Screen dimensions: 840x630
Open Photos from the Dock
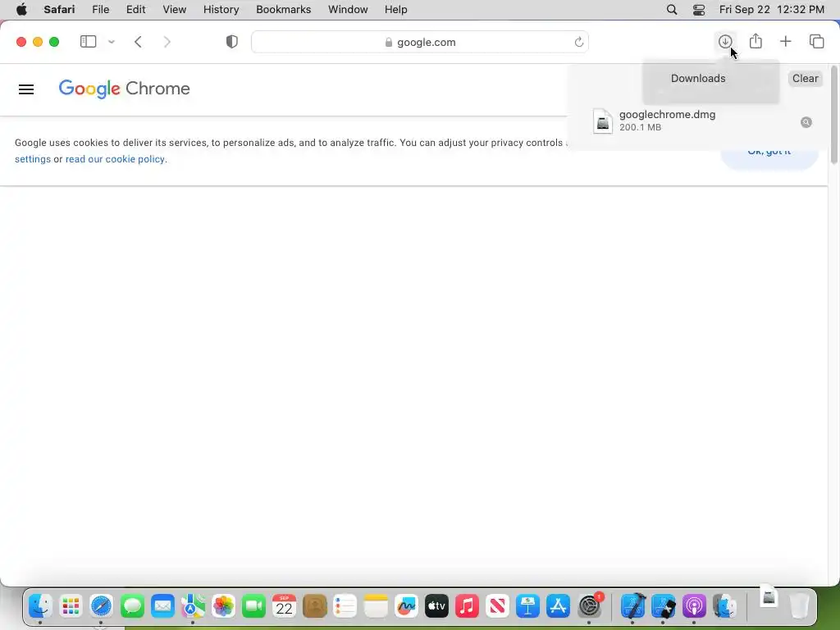tap(223, 606)
